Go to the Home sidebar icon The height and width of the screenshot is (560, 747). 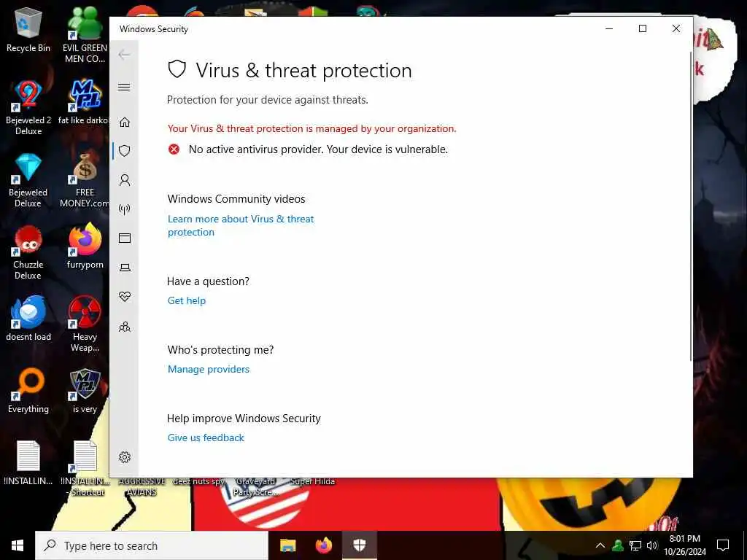click(124, 122)
